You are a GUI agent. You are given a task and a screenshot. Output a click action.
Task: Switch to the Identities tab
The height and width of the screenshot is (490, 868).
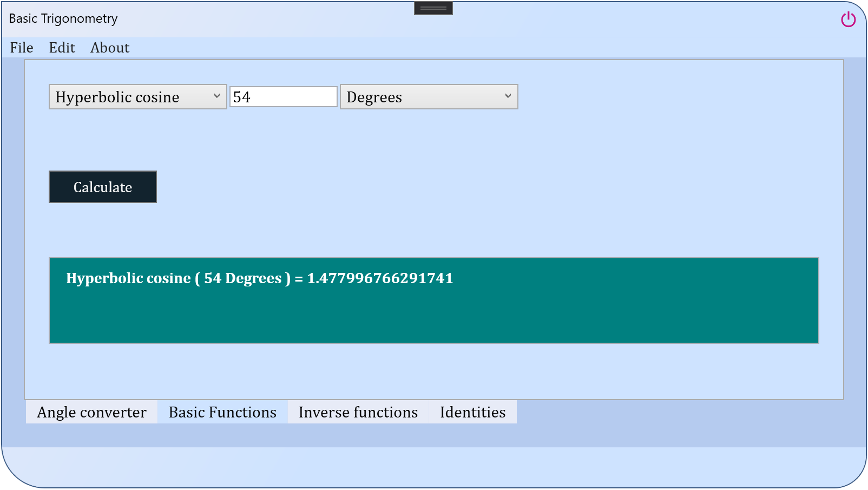(473, 412)
